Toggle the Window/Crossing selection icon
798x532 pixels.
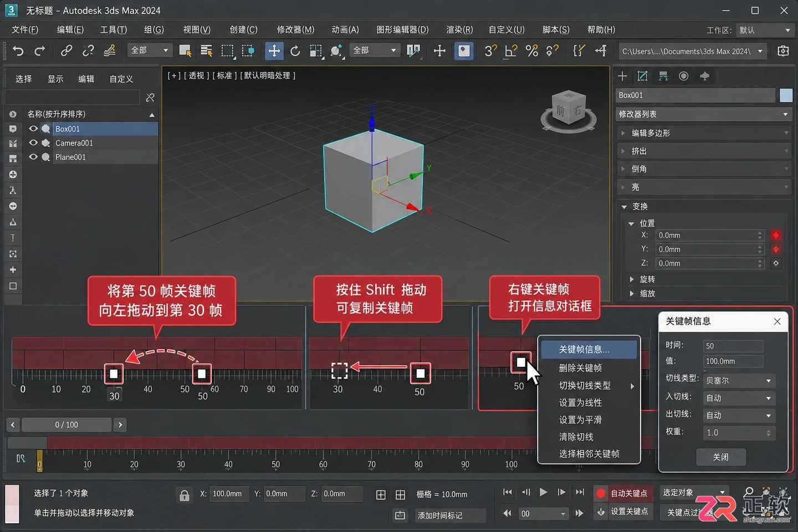[x=248, y=51]
